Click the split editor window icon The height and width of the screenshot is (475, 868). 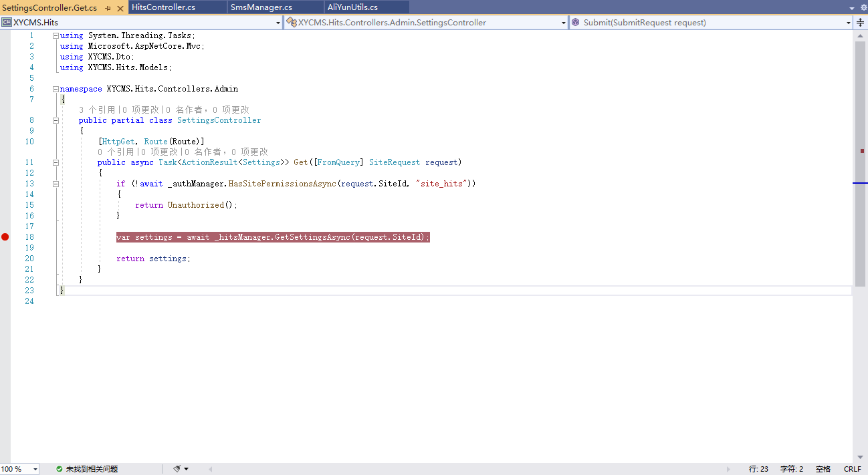pyautogui.click(x=860, y=22)
